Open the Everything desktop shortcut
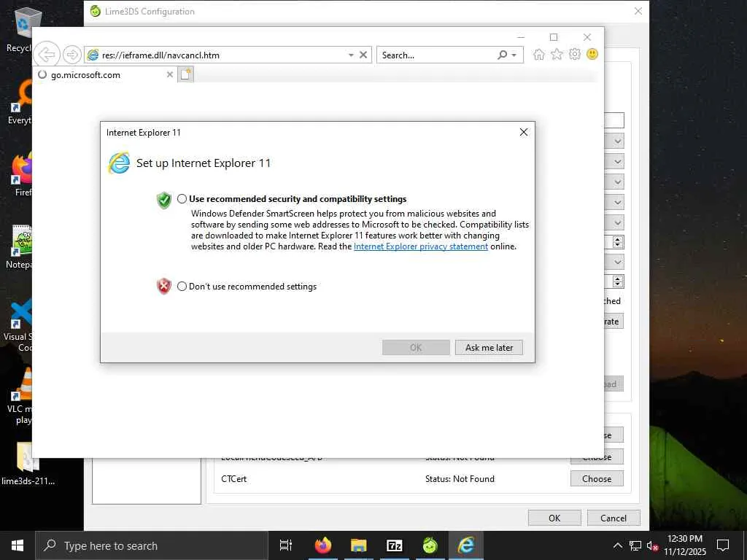 tap(20, 102)
